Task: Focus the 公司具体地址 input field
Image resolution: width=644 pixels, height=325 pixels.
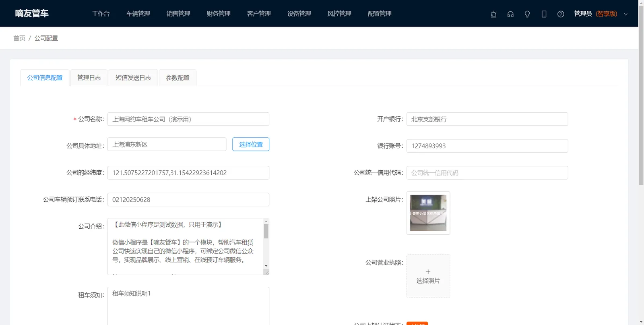Action: (167, 144)
